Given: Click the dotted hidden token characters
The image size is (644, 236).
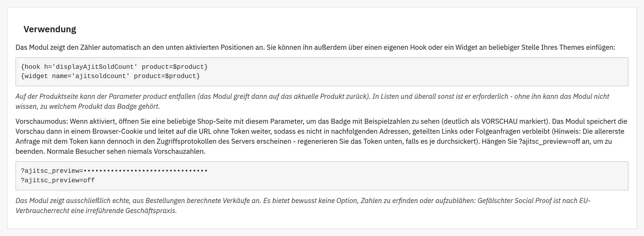Looking at the screenshot, I should 145,171.
